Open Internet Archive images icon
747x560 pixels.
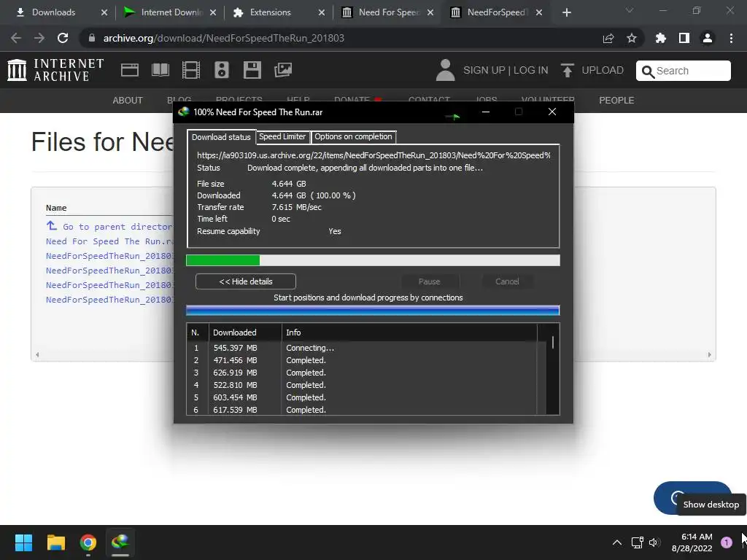pos(283,70)
